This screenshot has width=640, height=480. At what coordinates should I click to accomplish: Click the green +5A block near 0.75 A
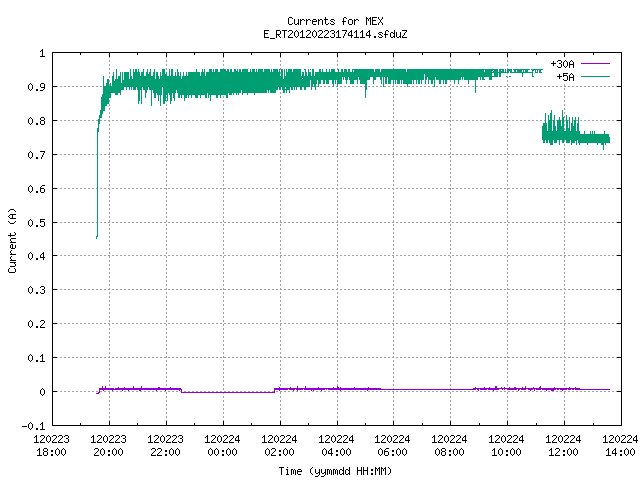pyautogui.click(x=576, y=137)
